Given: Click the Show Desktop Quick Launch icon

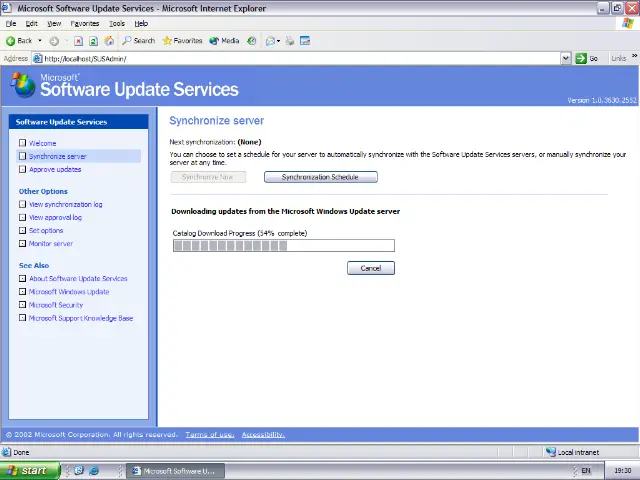Looking at the screenshot, I should [79, 471].
